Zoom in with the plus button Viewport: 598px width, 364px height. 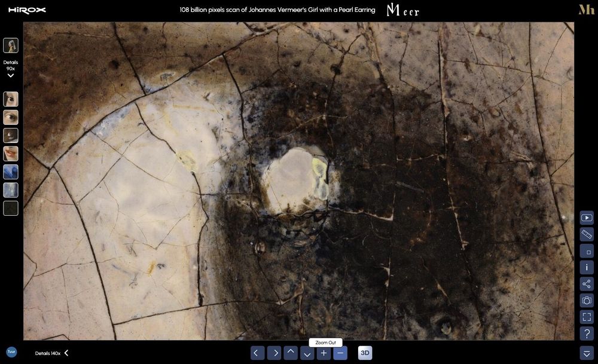(x=324, y=353)
